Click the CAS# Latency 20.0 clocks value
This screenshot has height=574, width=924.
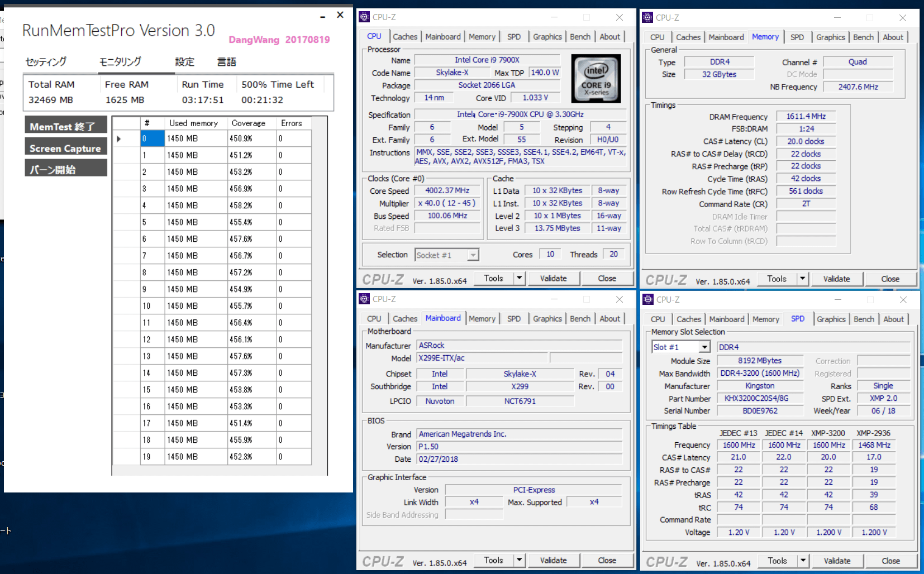[806, 141]
